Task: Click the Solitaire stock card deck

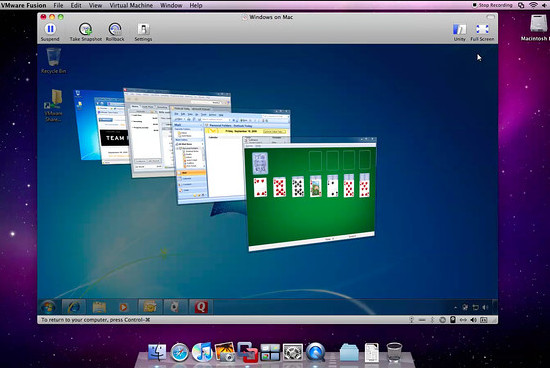Action: tap(260, 163)
